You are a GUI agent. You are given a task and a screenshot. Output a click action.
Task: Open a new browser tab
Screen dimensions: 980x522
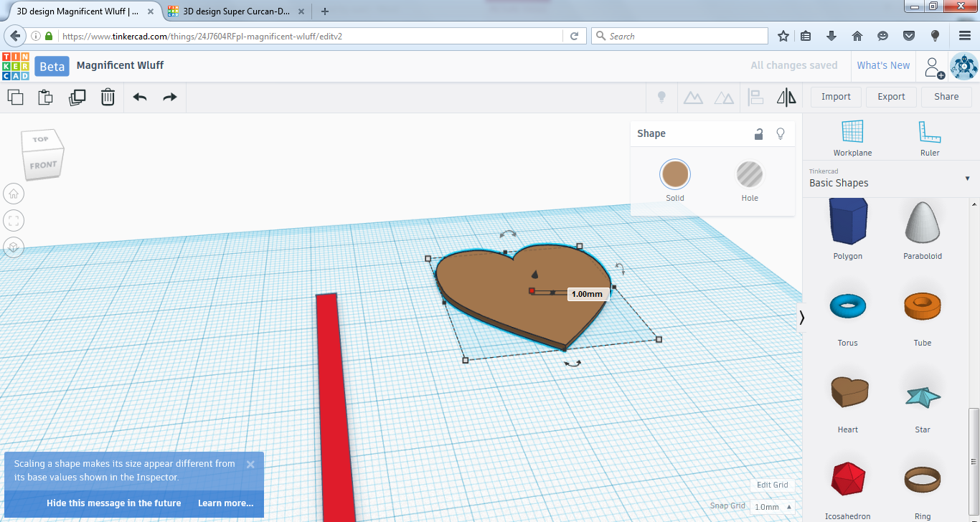(325, 11)
